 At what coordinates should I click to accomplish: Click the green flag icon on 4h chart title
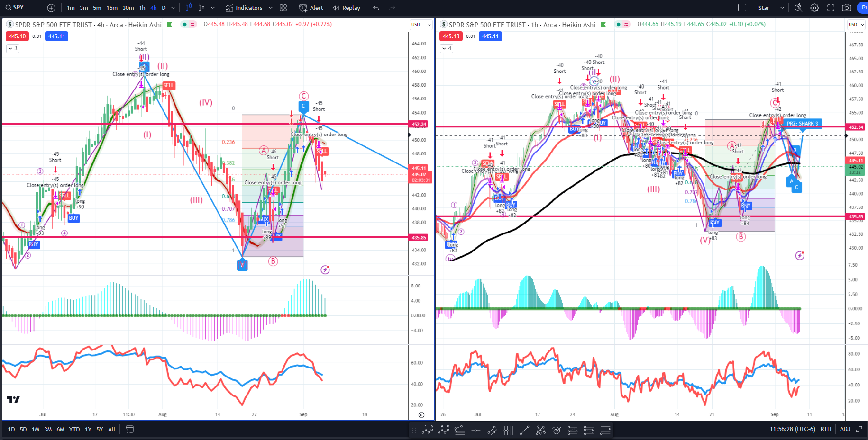coord(169,25)
